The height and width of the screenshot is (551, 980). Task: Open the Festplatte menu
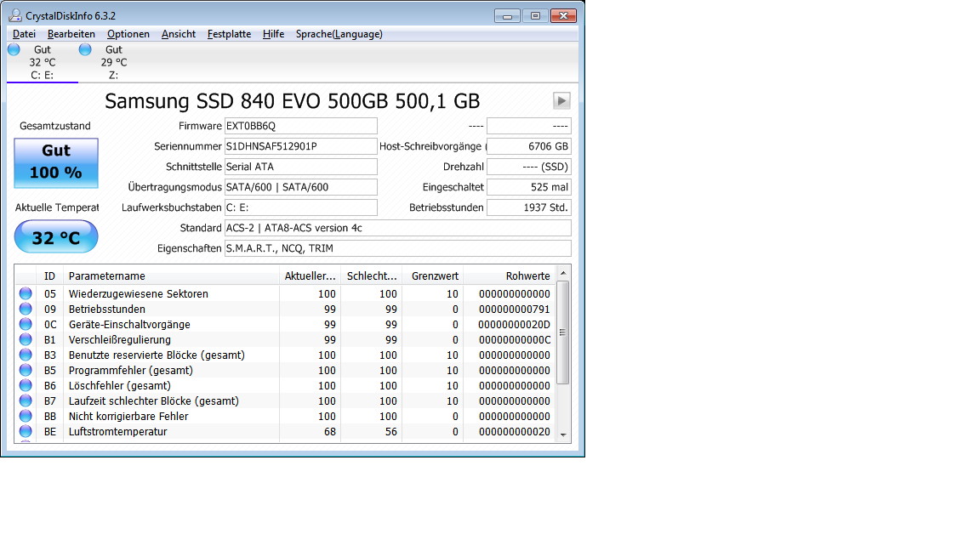click(x=230, y=34)
